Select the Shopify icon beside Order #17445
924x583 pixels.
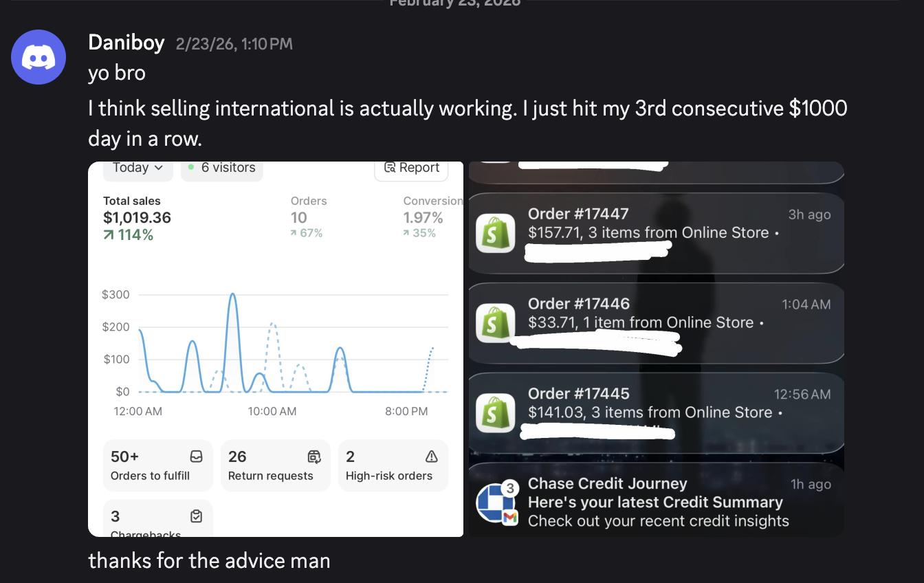pyautogui.click(x=496, y=412)
